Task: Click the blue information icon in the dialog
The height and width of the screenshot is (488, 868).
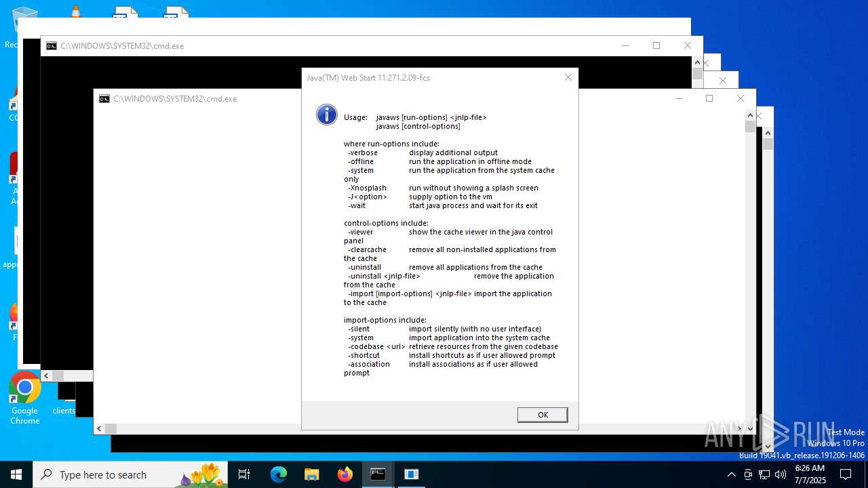Action: tap(327, 115)
